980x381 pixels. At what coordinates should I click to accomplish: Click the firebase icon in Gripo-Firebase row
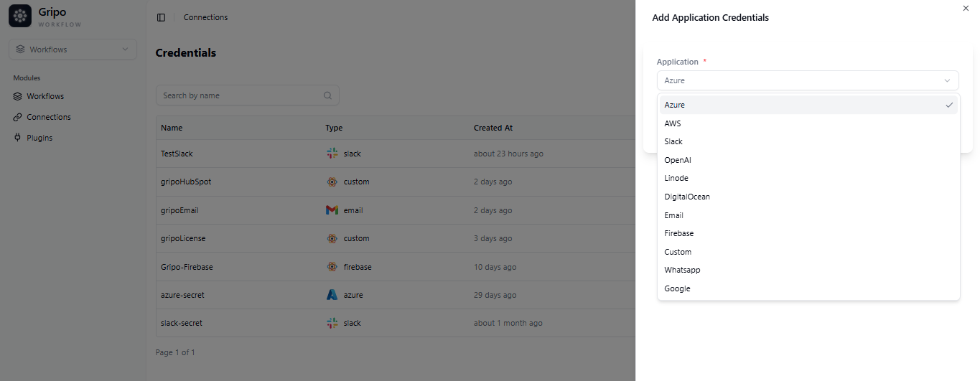pos(332,267)
